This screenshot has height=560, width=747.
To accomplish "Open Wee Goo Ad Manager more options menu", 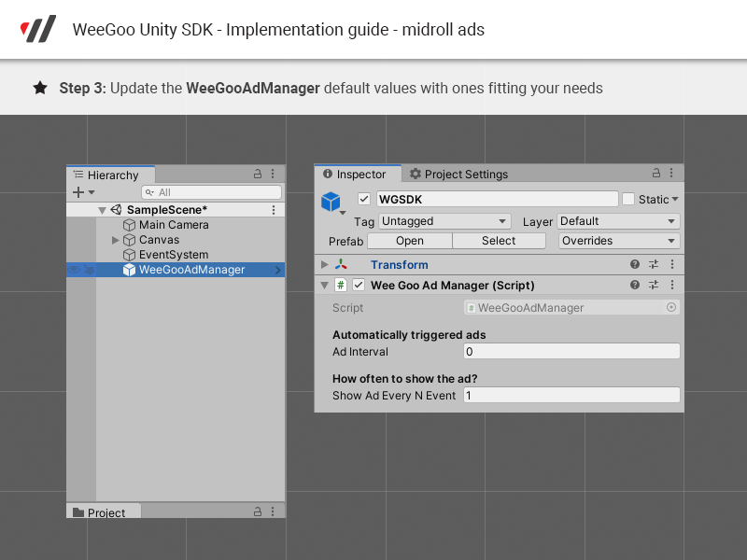I will pyautogui.click(x=672, y=285).
